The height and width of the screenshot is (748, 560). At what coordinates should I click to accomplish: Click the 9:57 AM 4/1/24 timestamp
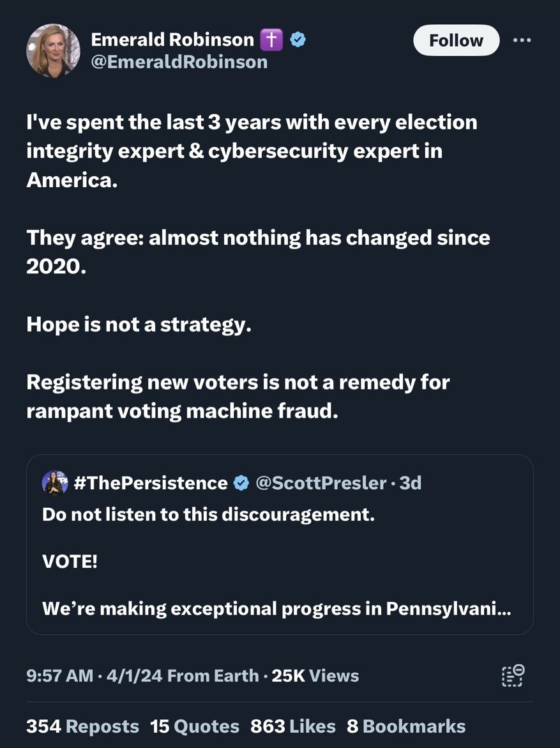[x=93, y=675]
